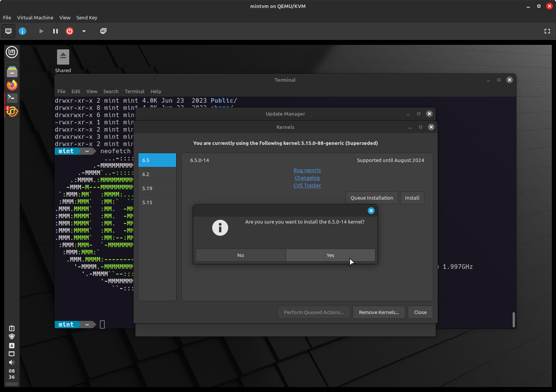Click the info icon in confirmation dialog
Image resolution: width=556 pixels, height=392 pixels.
[x=220, y=228]
